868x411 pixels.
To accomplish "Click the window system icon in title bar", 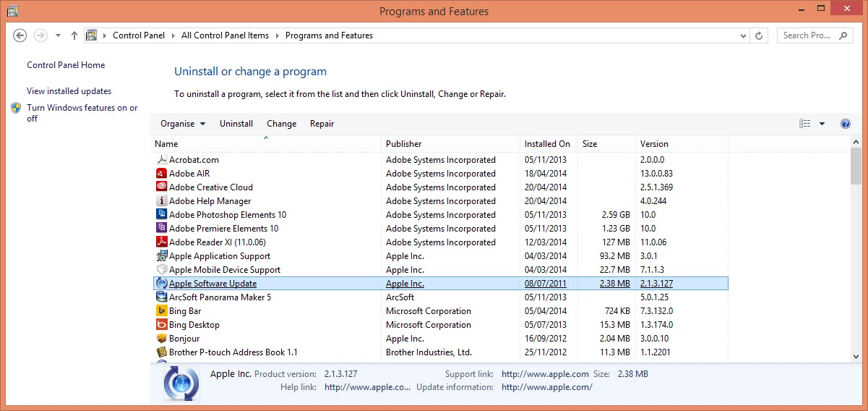I will (12, 11).
